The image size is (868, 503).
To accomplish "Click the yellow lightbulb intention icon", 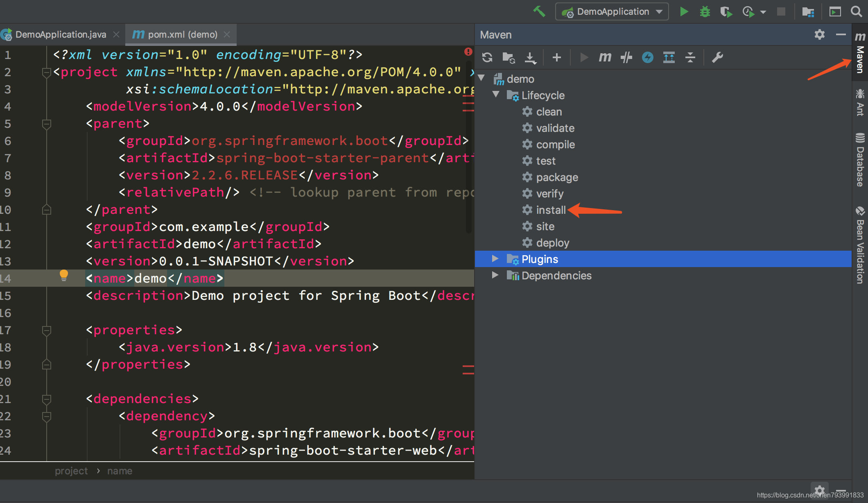I will point(64,275).
